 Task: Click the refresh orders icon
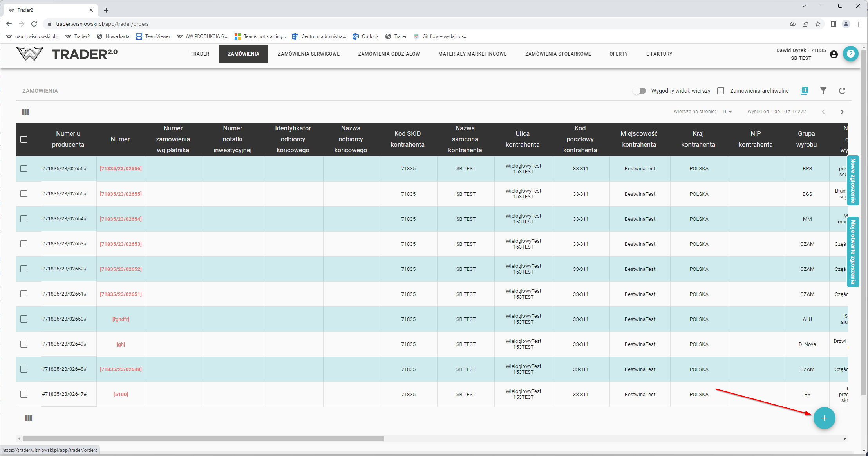click(842, 91)
